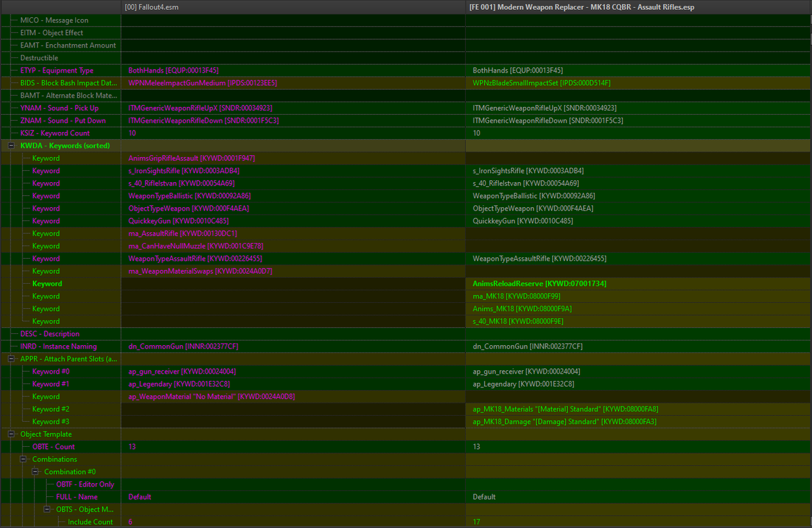This screenshot has height=528, width=812.
Task: Click ap_MK18_Damage "[Damage] Standard" value
Action: pyautogui.click(x=565, y=421)
